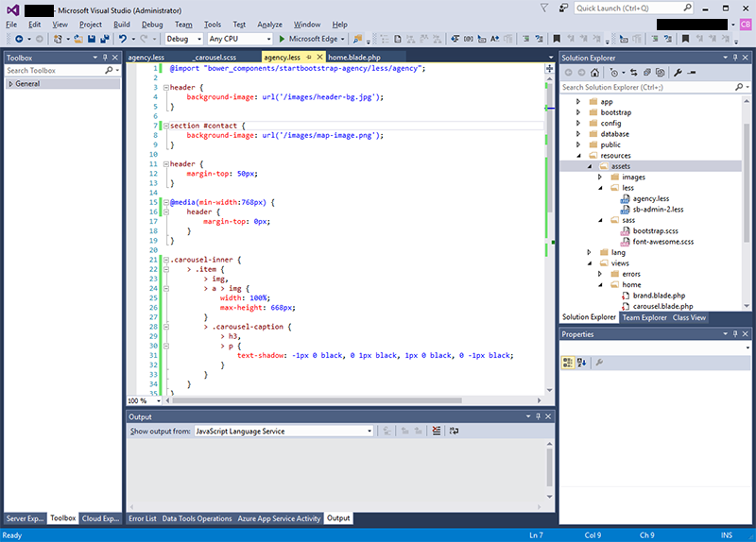Image resolution: width=756 pixels, height=542 pixels.
Task: Click the Find in Files toolbar icon
Action: [x=357, y=39]
